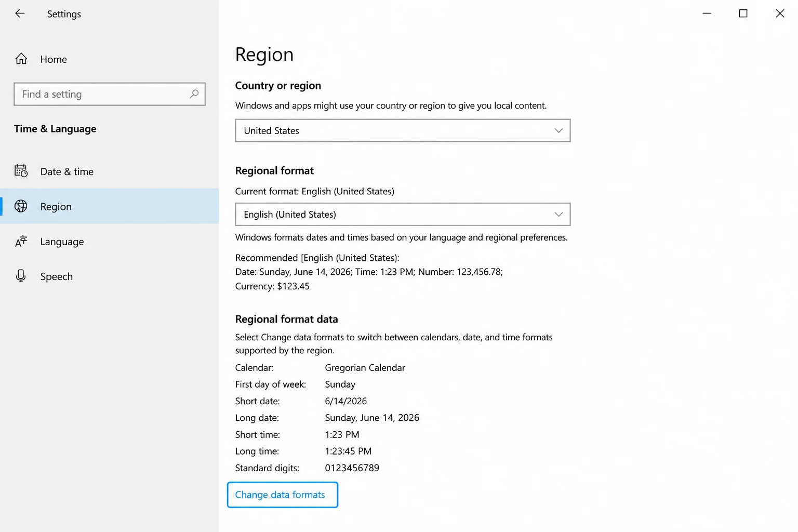Click the short time 1:23 PM value
Viewport: 798px width, 532px height.
click(342, 434)
